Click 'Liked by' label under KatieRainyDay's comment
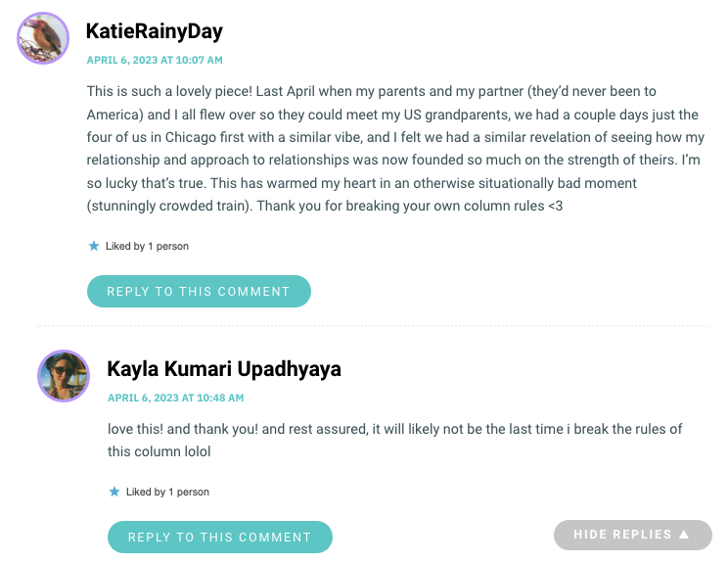This screenshot has height=564, width=728. coord(125,246)
